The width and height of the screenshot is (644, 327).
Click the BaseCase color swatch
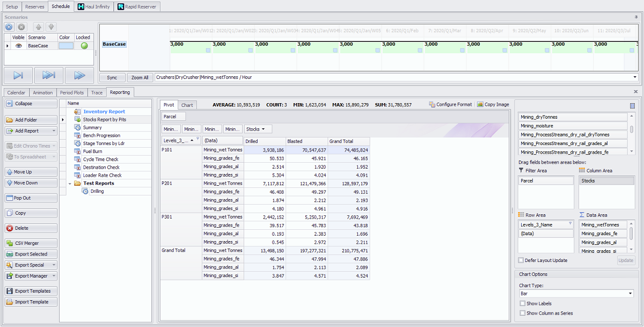click(x=65, y=46)
